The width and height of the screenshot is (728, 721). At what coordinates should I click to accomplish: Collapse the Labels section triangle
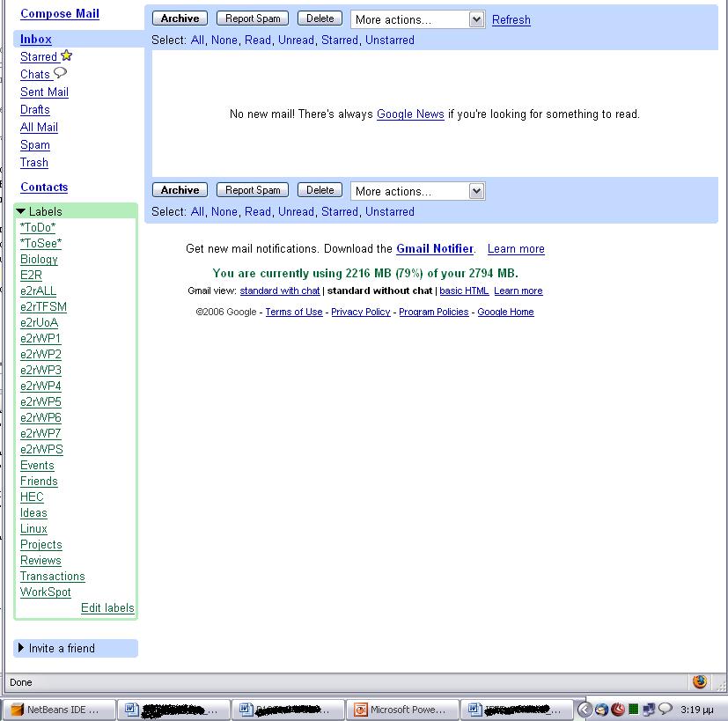(x=21, y=211)
